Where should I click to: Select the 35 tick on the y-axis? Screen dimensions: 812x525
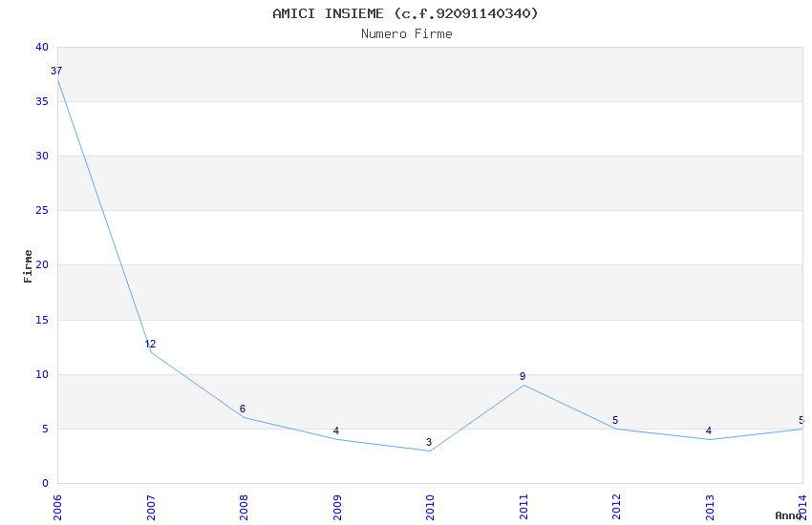41,102
